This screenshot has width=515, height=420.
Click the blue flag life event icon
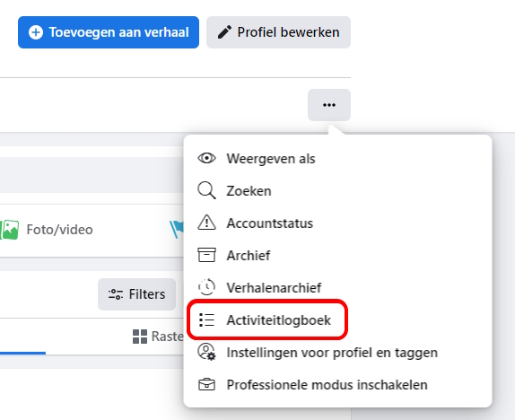pos(177,229)
